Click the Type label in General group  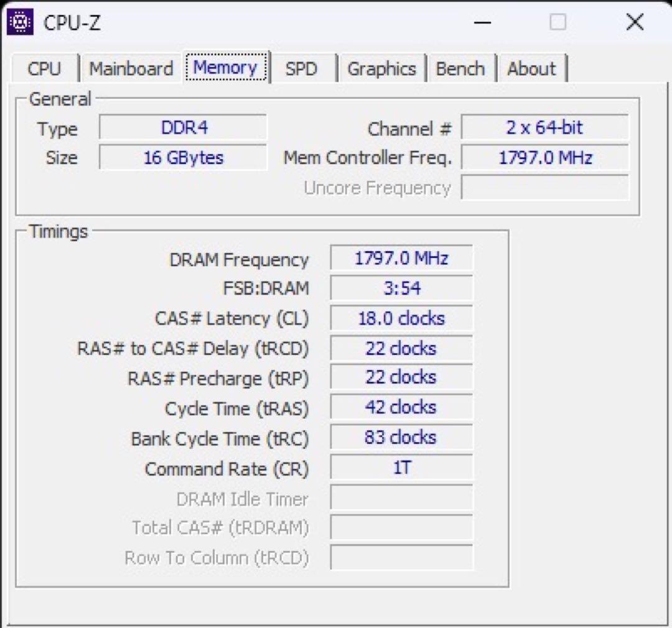point(57,129)
